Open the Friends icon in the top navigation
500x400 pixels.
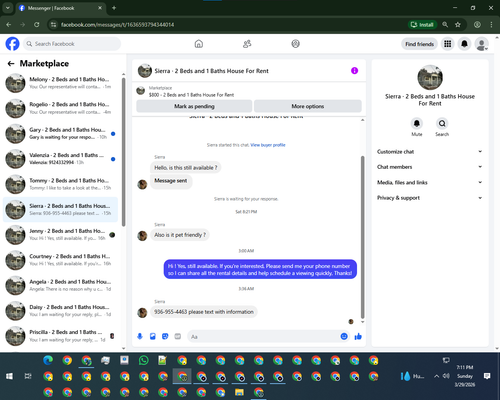(247, 44)
